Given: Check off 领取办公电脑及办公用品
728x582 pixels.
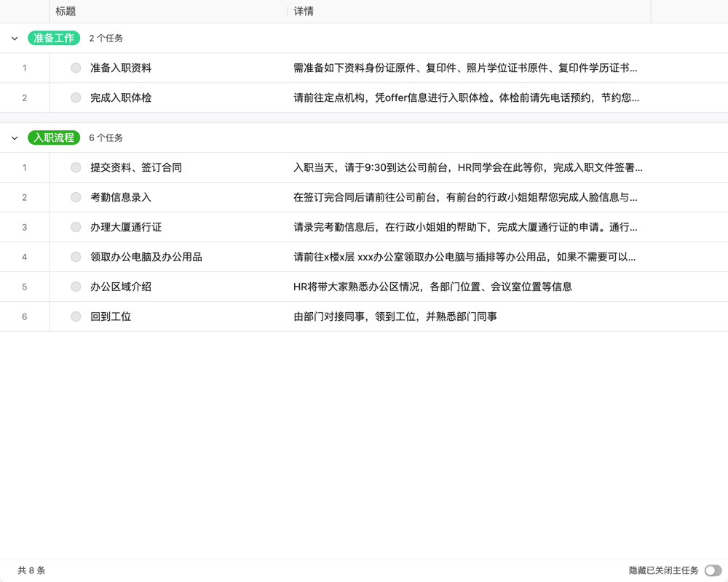Looking at the screenshot, I should tap(75, 257).
